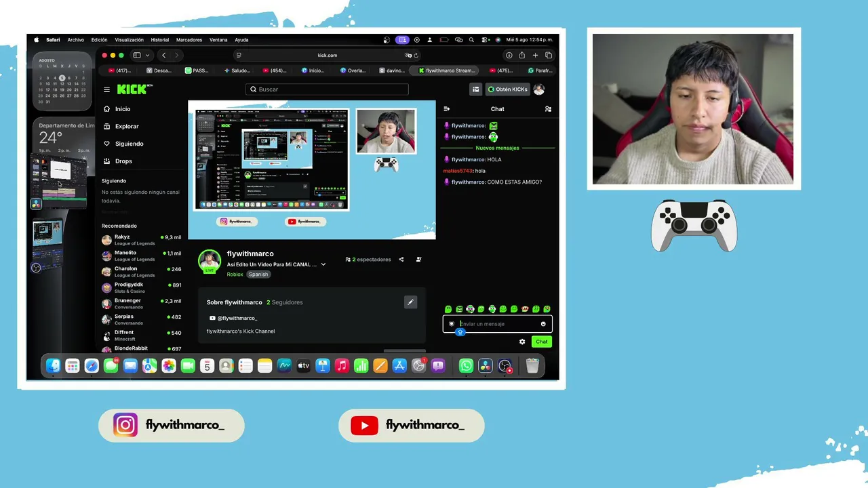
Task: Open WhatsApp from the Dock
Action: click(x=466, y=366)
